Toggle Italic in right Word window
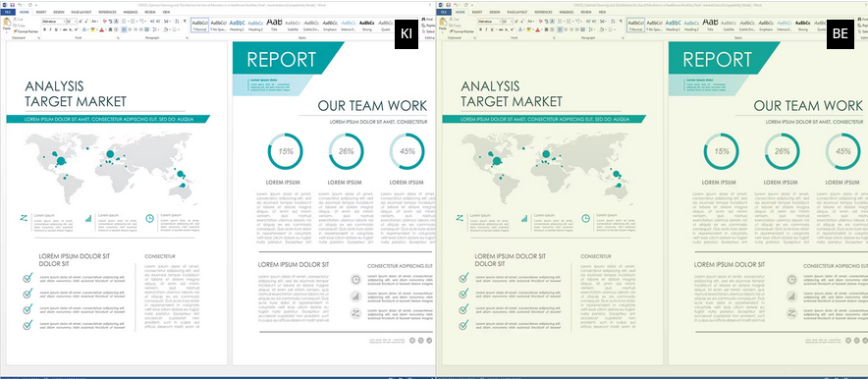 tap(487, 29)
